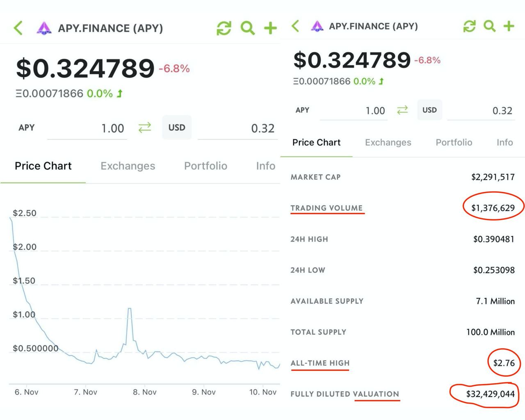Tap the back arrow in left panel
This screenshot has width=525, height=420.
pos(18,28)
